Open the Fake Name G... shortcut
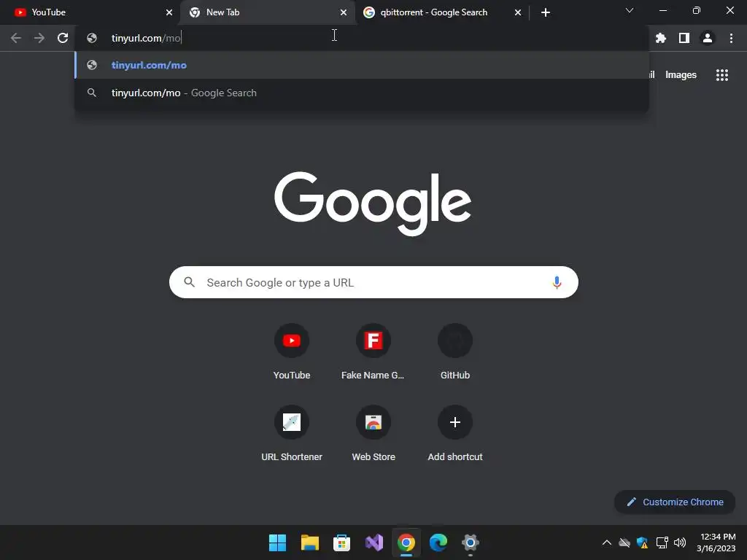This screenshot has width=747, height=560. click(373, 352)
